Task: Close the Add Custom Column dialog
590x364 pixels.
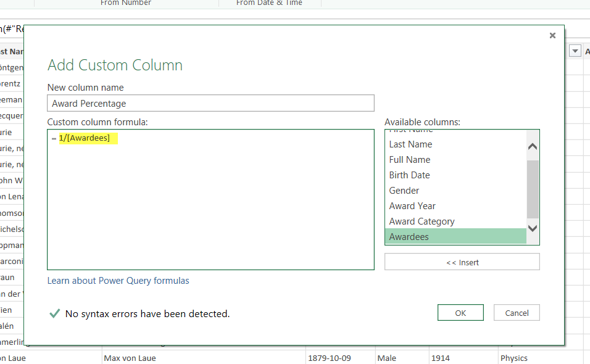Action: [552, 36]
